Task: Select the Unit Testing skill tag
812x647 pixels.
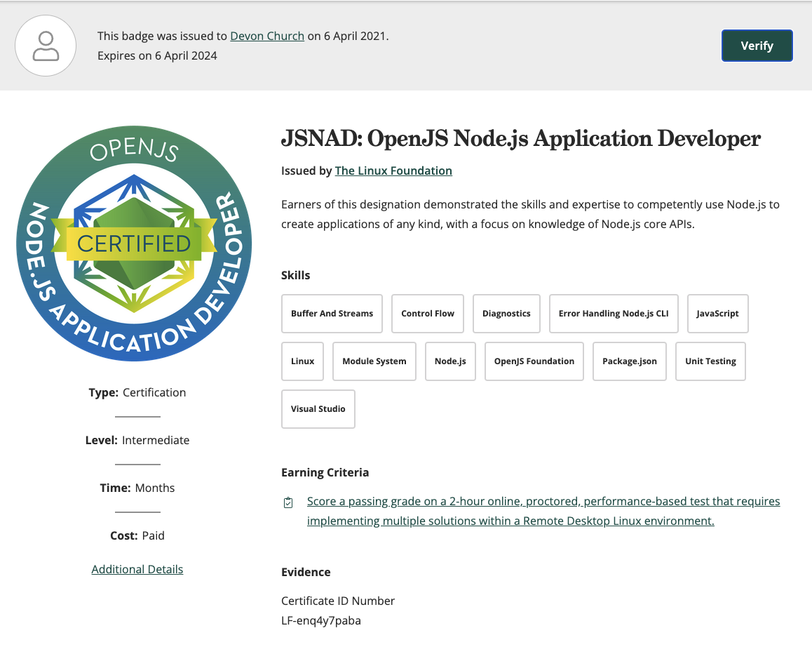Action: click(x=710, y=361)
